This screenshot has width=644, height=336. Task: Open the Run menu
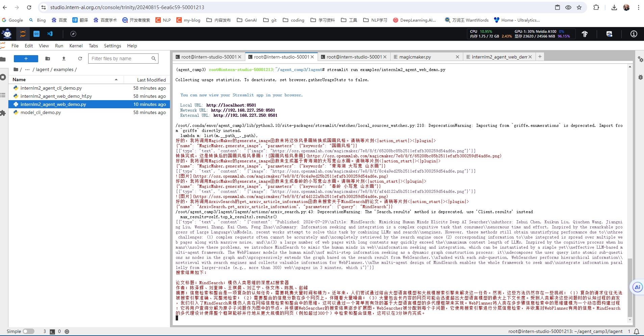(x=59, y=46)
